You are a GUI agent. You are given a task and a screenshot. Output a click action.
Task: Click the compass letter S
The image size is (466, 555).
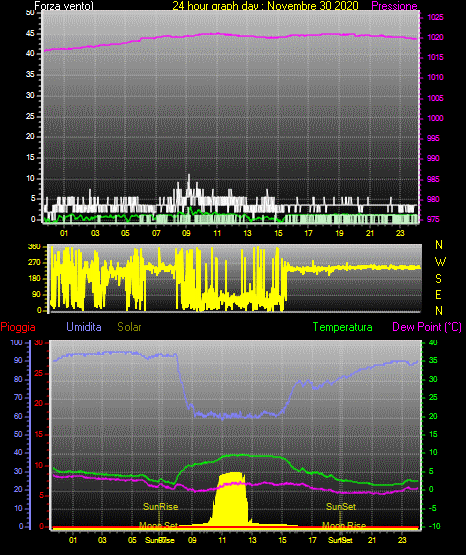(x=438, y=279)
